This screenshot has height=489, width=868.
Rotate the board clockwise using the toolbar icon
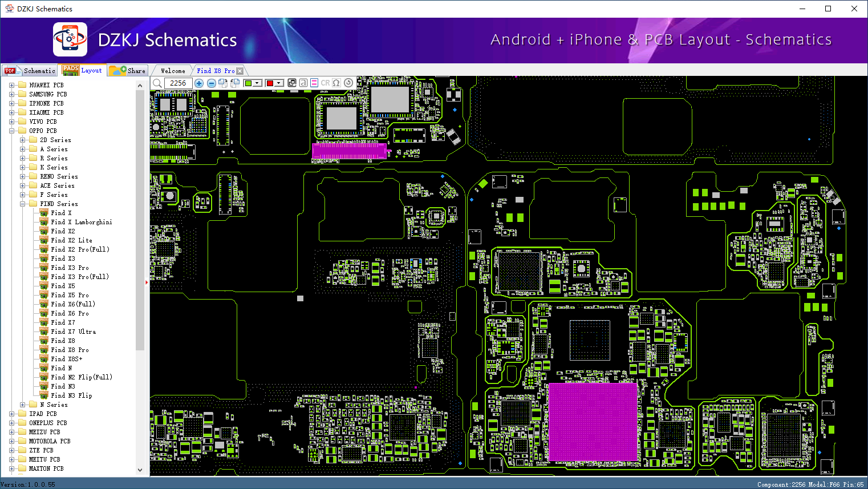coord(223,83)
